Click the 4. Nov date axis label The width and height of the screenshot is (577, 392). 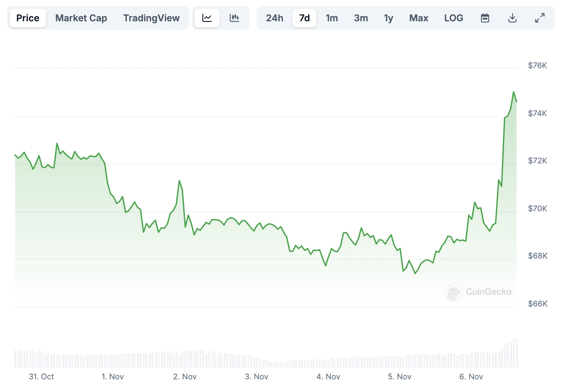328,376
